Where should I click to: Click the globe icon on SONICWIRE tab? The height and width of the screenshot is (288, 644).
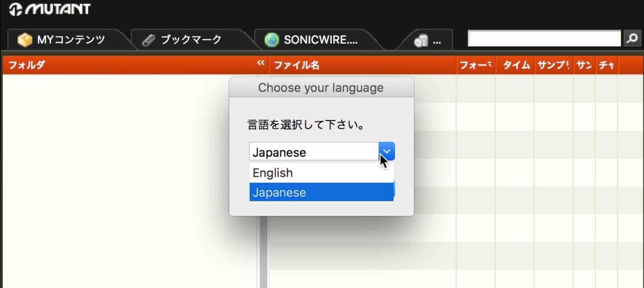[x=272, y=40]
